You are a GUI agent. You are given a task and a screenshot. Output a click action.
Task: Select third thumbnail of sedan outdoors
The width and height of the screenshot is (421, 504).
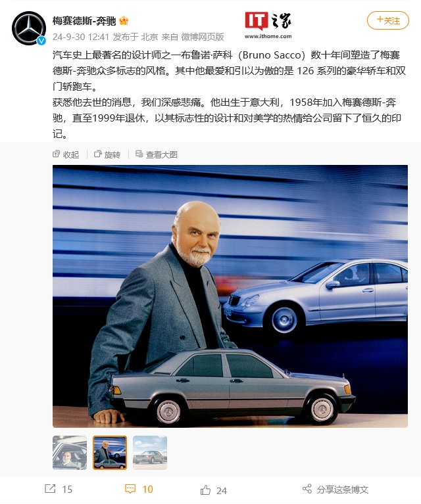click(x=150, y=453)
